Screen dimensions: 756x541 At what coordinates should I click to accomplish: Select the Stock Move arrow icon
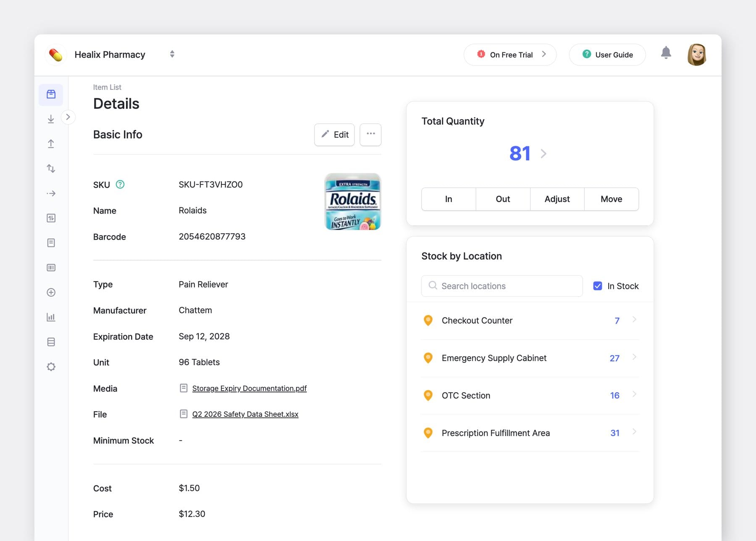[x=51, y=193]
